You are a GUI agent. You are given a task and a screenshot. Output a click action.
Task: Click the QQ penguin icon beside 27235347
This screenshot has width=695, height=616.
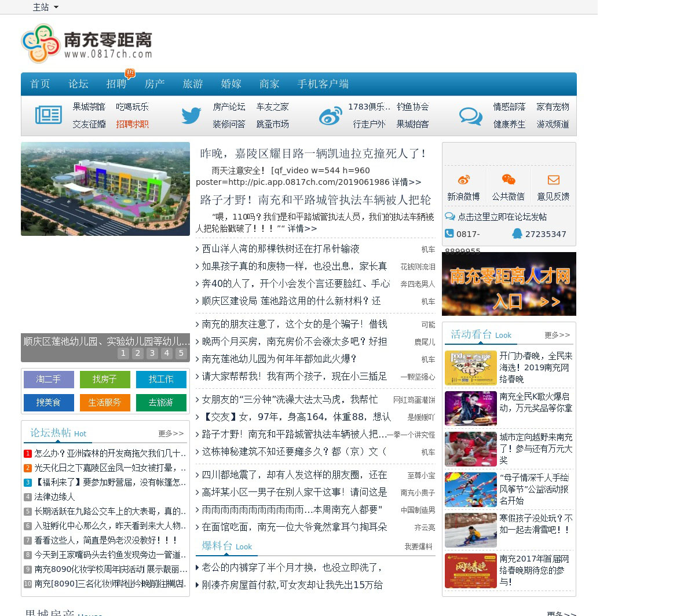[x=517, y=234]
